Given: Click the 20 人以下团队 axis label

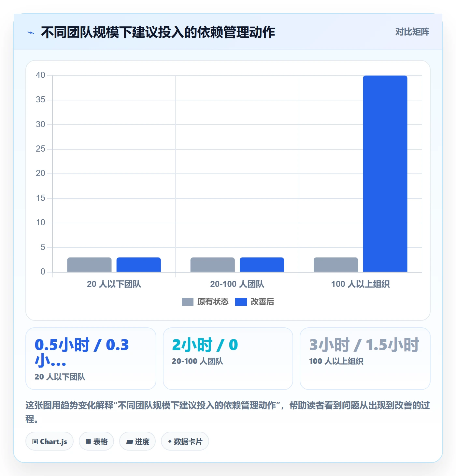Looking at the screenshot, I should tap(114, 284).
